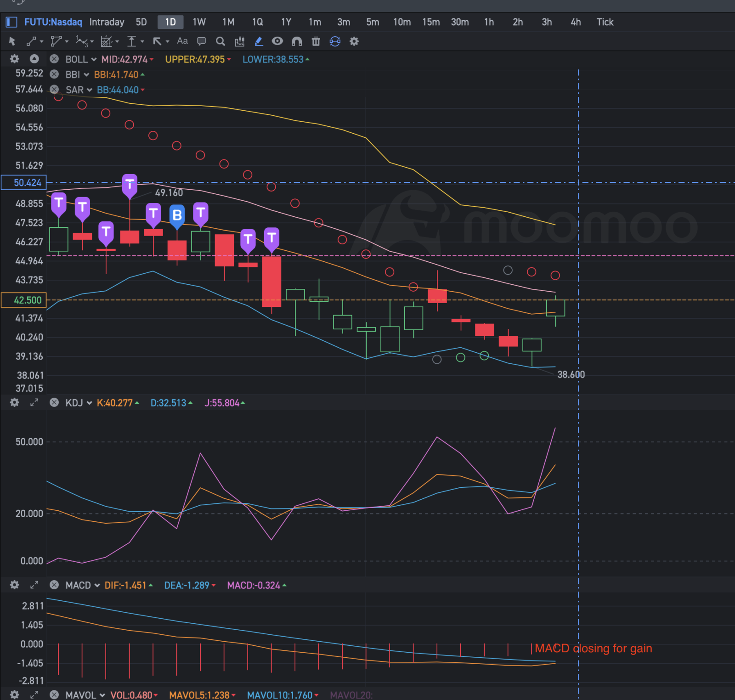Select the Fibonacci grid drawing tool
The image size is (735, 700).
(x=107, y=41)
